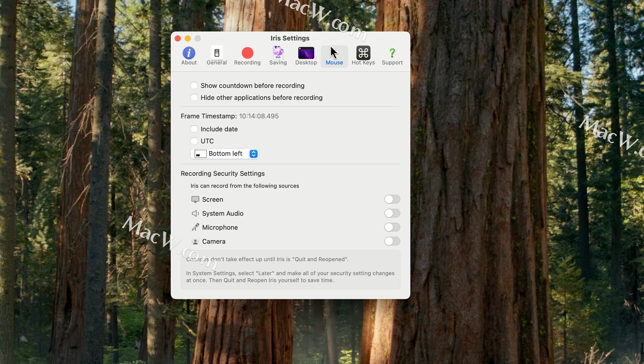This screenshot has width=644, height=364.
Task: Turn on the System Audio switch
Action: (x=392, y=213)
